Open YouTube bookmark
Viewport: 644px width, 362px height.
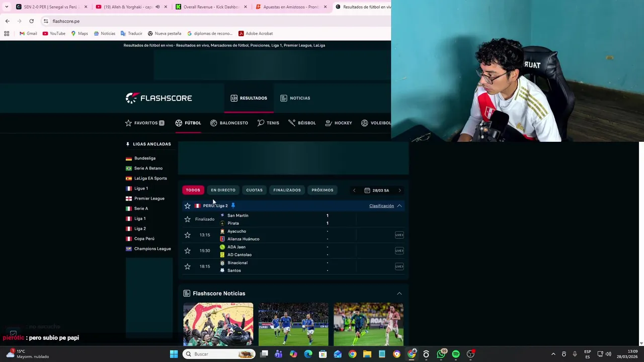(x=54, y=34)
